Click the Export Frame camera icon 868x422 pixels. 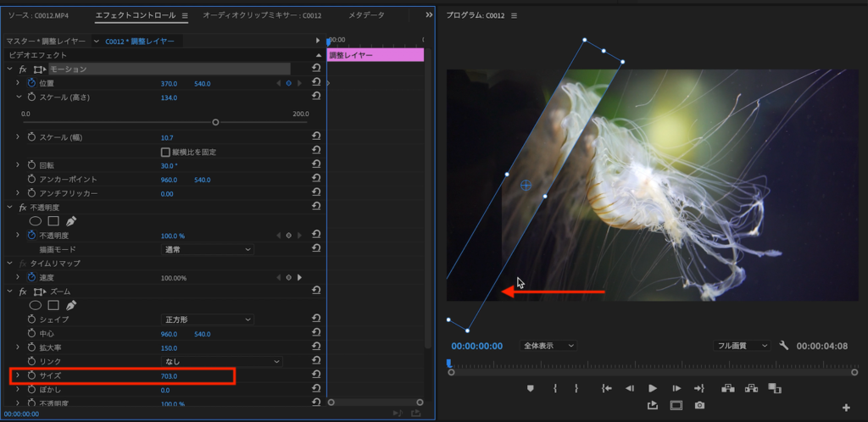699,406
